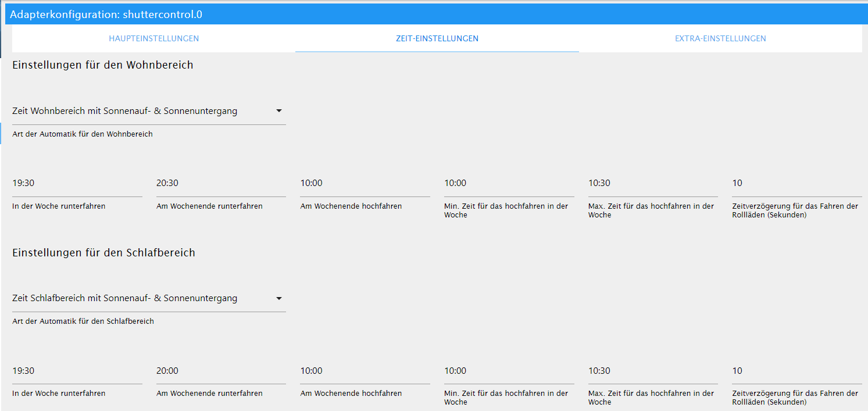Click Schlafbereich 'Am Wochenende runterfahren' label
868x411 pixels.
[209, 394]
